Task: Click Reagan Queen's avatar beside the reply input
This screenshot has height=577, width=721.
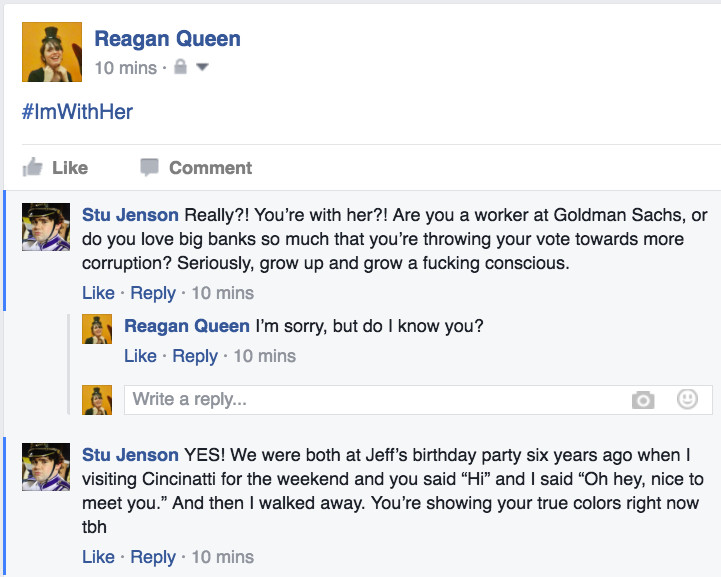Action: (x=97, y=400)
